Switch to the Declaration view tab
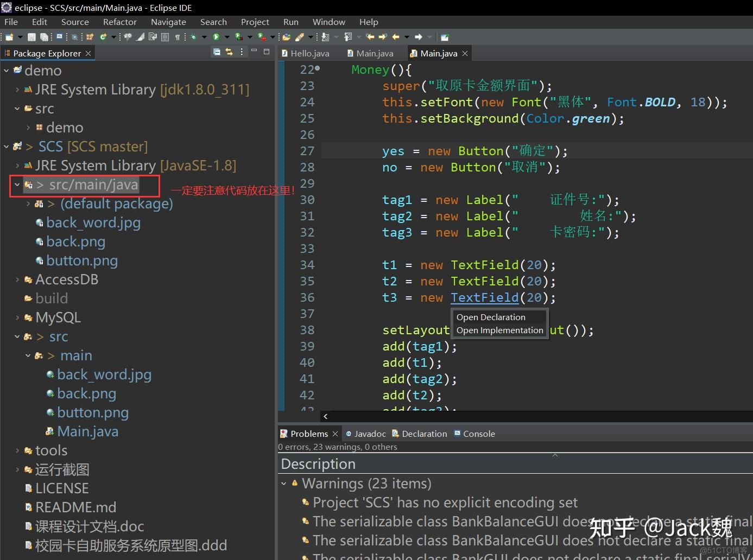This screenshot has width=753, height=560. [420, 434]
